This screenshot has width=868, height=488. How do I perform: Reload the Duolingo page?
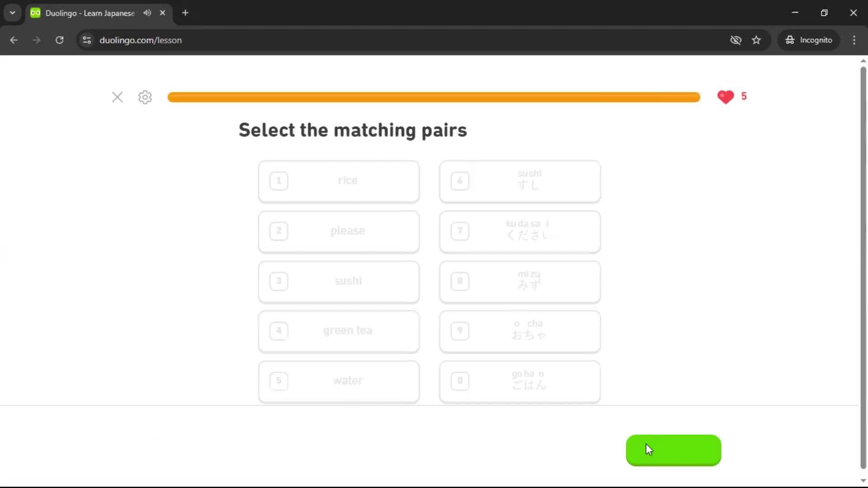coord(59,40)
